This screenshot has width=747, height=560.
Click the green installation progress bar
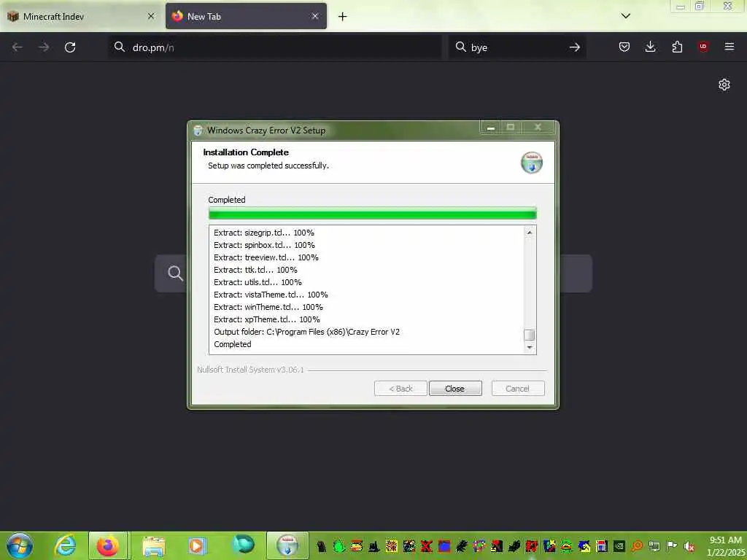pyautogui.click(x=373, y=214)
